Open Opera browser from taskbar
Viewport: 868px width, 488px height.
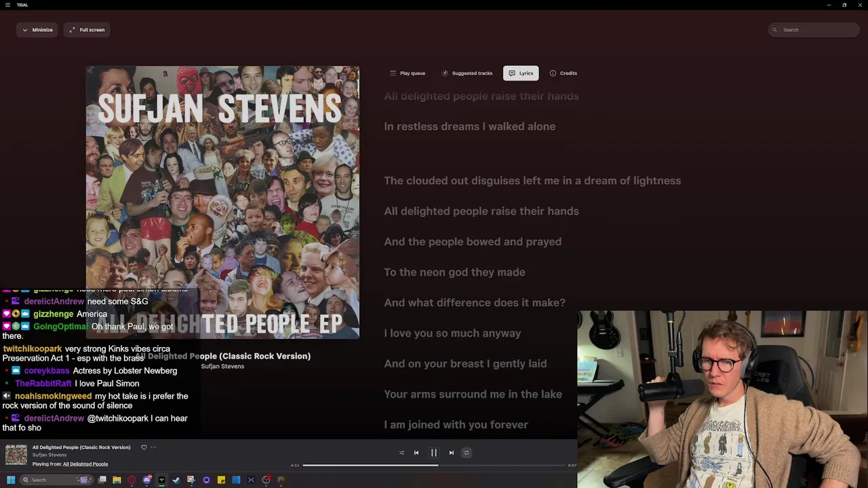(132, 480)
